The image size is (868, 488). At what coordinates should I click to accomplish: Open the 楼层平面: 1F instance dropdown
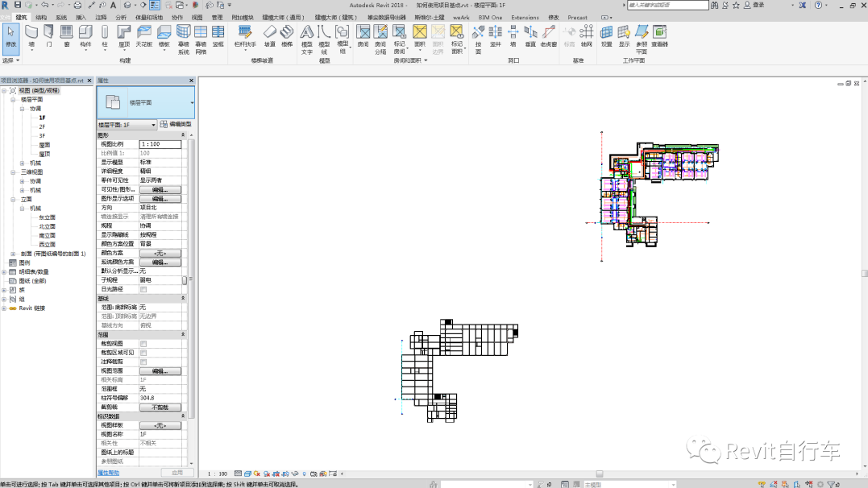(x=127, y=125)
